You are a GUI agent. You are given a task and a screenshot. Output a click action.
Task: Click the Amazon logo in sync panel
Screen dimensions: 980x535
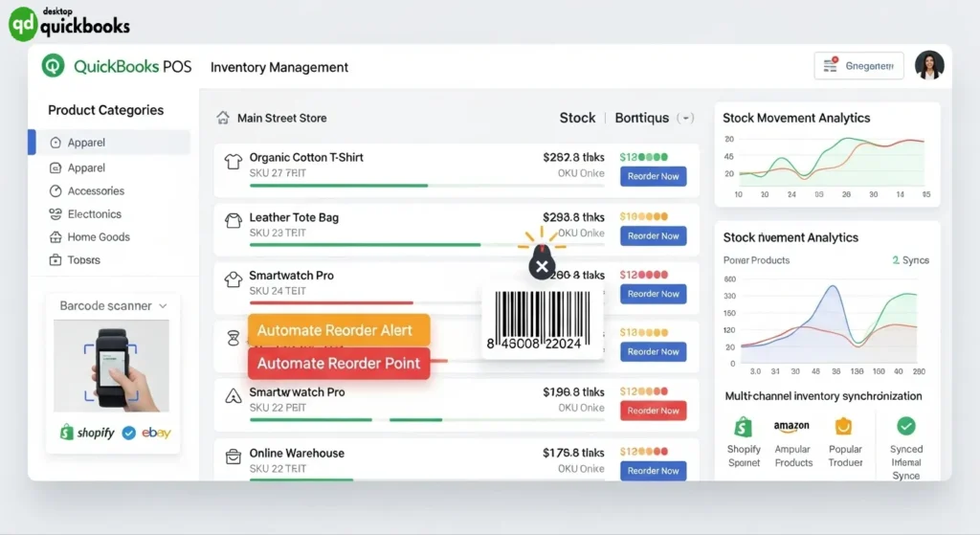(792, 426)
